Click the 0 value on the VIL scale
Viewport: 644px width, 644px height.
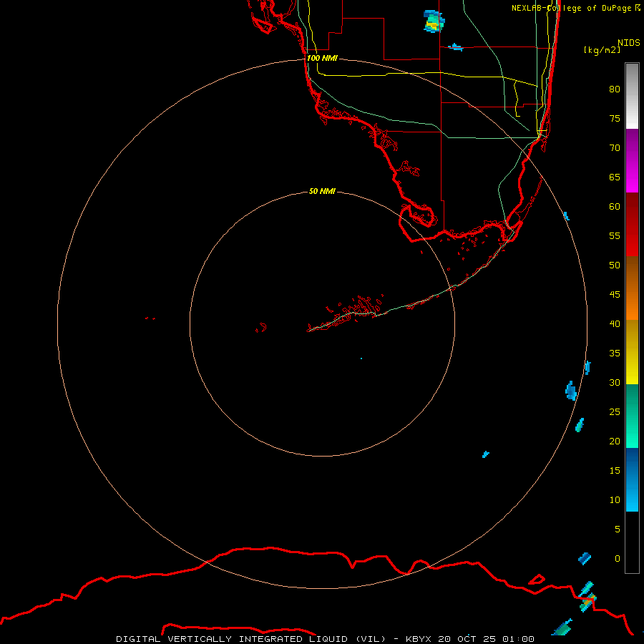[x=618, y=559]
